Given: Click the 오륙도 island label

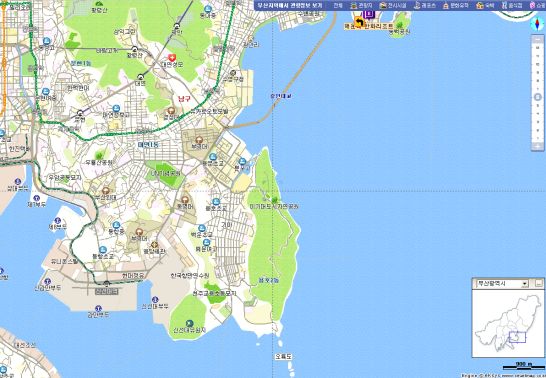Looking at the screenshot, I should coord(283,356).
